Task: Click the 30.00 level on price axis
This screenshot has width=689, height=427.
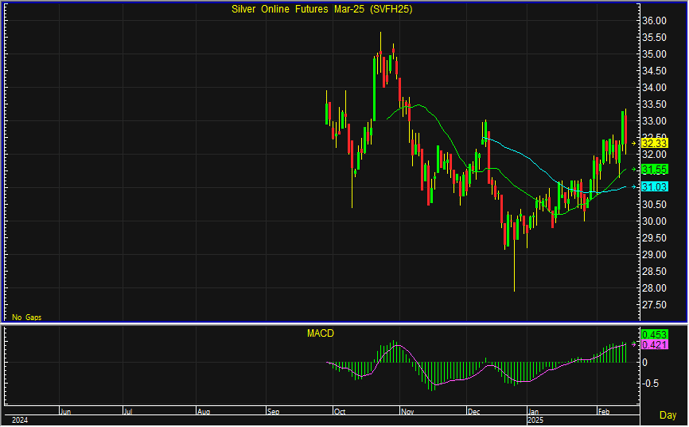Action: click(x=654, y=221)
